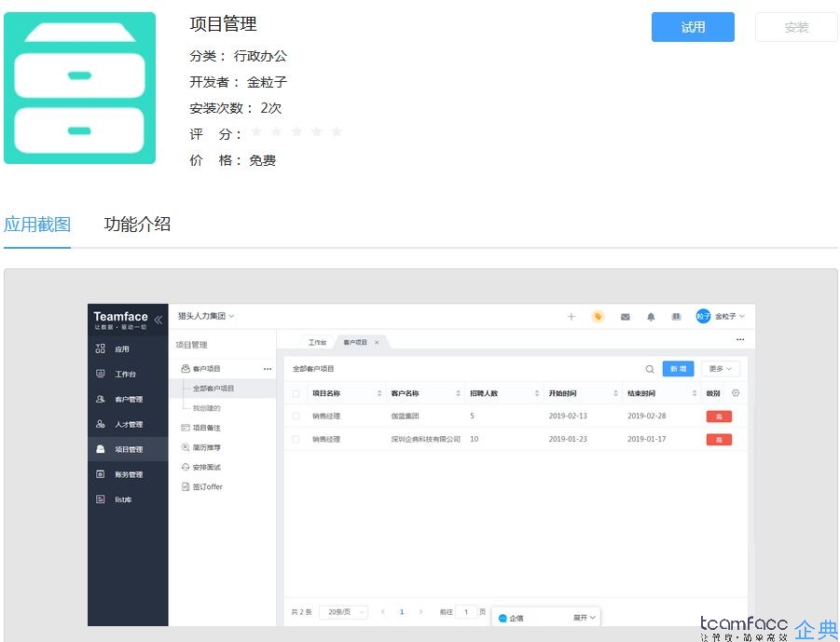
Task: Click the search magnifier icon
Action: 650,369
